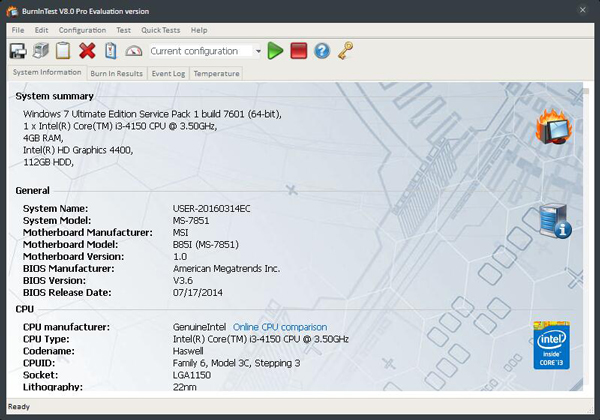600x420 pixels.
Task: Click the 112GB HDD summary line
Action: [x=48, y=162]
